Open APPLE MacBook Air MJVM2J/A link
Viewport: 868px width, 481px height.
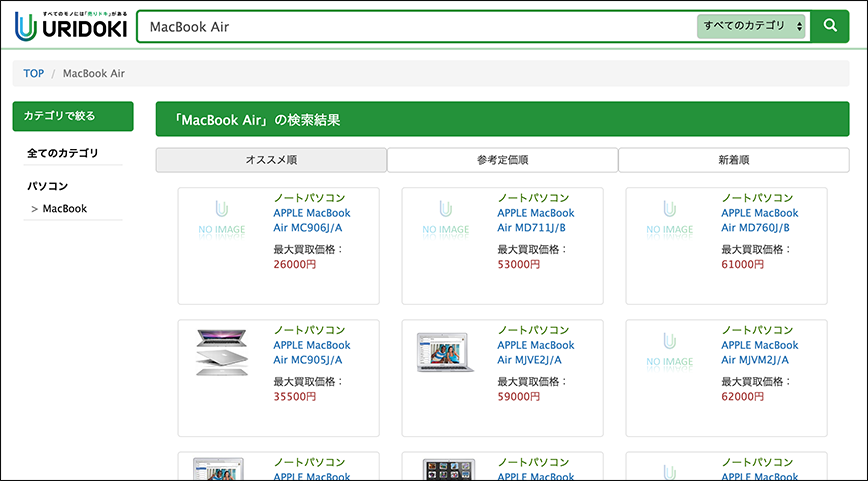(x=760, y=353)
